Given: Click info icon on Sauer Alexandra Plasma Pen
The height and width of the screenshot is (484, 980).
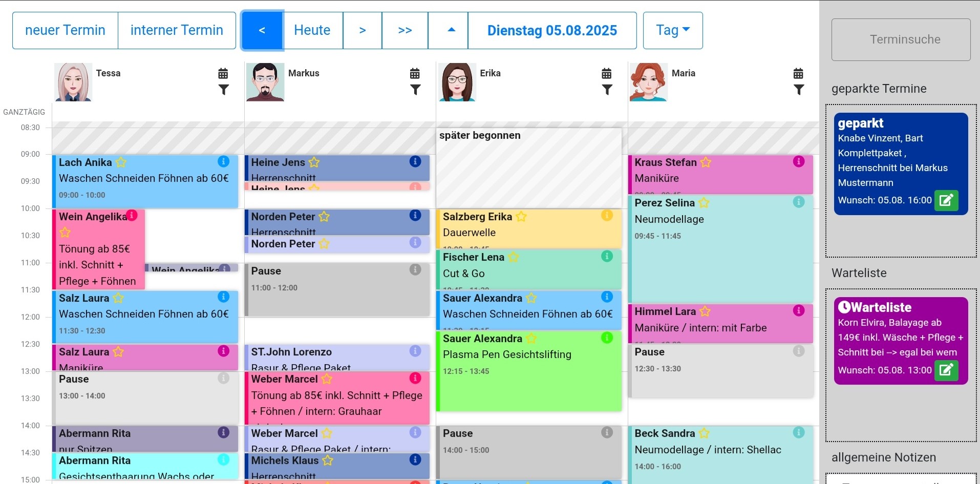Looking at the screenshot, I should (607, 338).
